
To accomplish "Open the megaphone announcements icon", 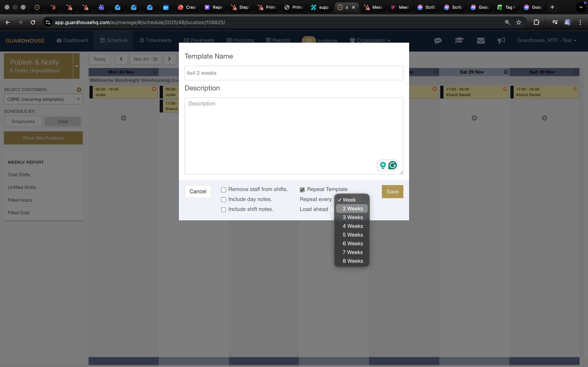I will (501, 41).
